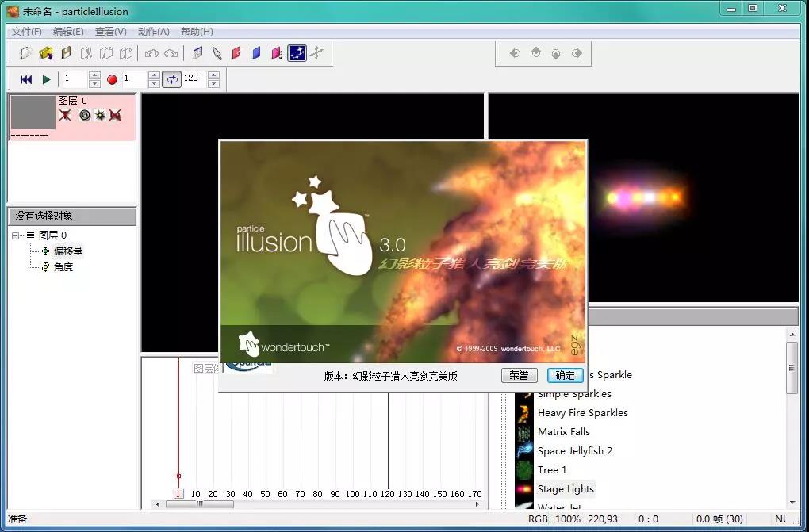Toggle the red crossed figure icon on layer 0
Screen dimensions: 809x532
click(65, 115)
